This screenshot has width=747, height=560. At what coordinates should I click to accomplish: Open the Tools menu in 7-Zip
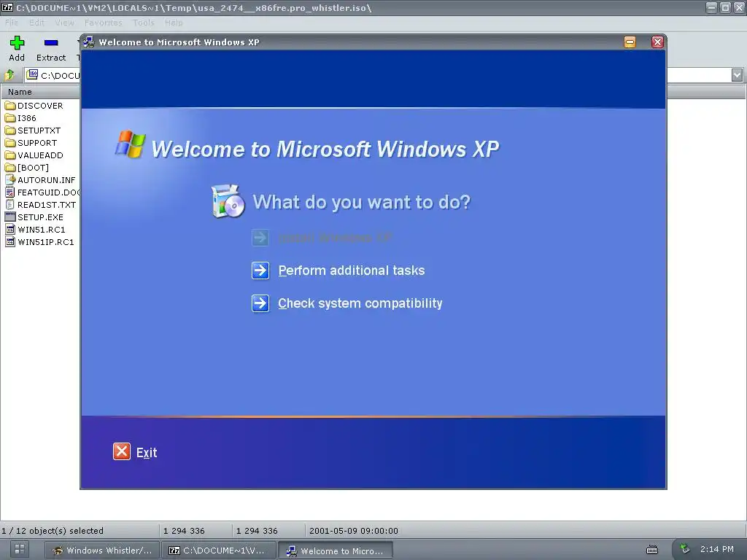pos(144,23)
